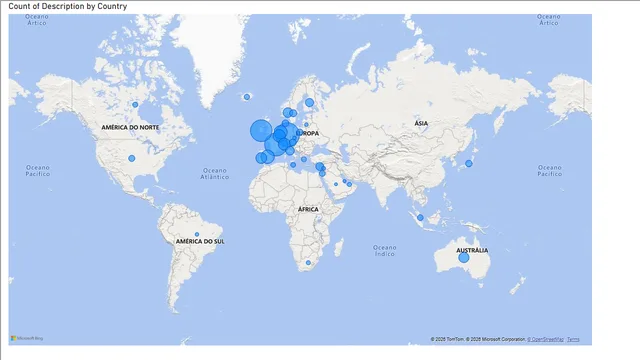Select the largest bubble over British Isles
The width and height of the screenshot is (640, 360).
click(x=261, y=131)
